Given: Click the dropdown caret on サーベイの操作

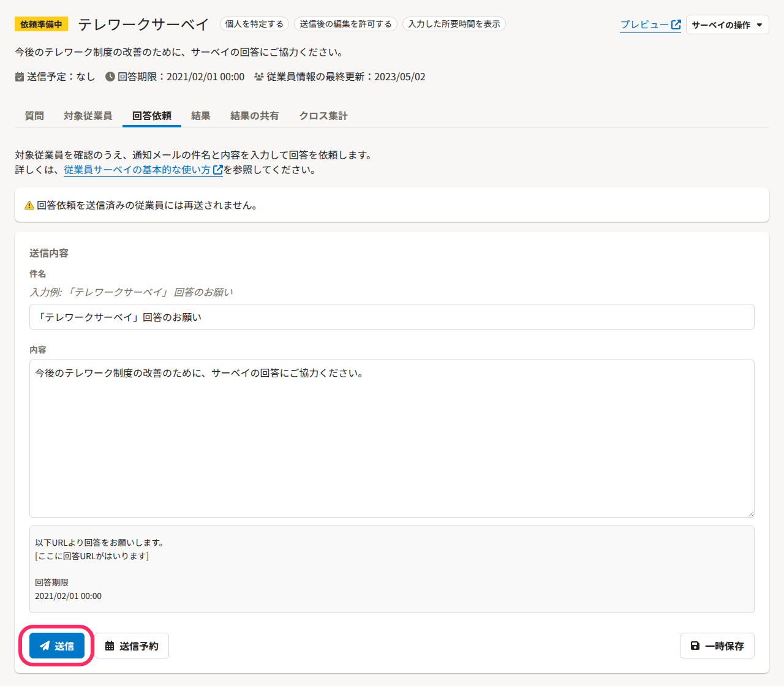Looking at the screenshot, I should 759,25.
